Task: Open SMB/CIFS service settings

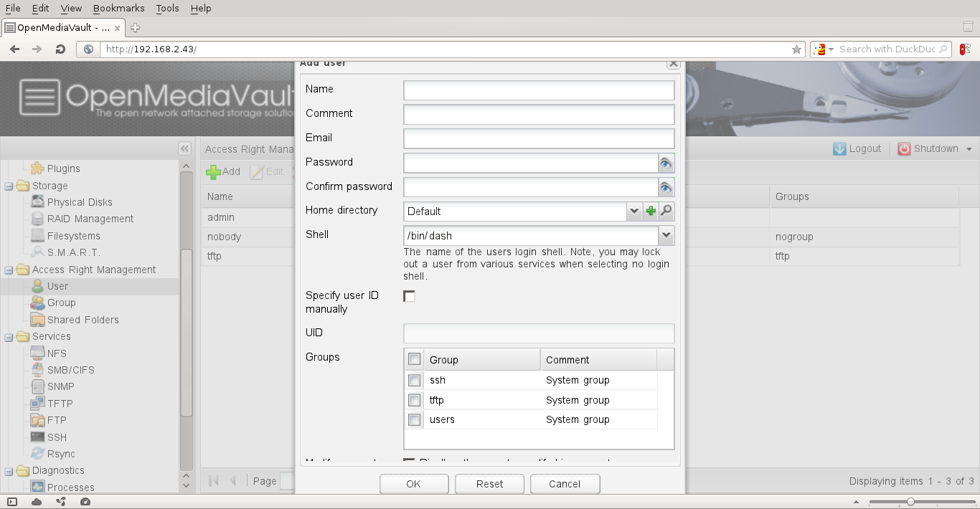Action: click(62, 370)
